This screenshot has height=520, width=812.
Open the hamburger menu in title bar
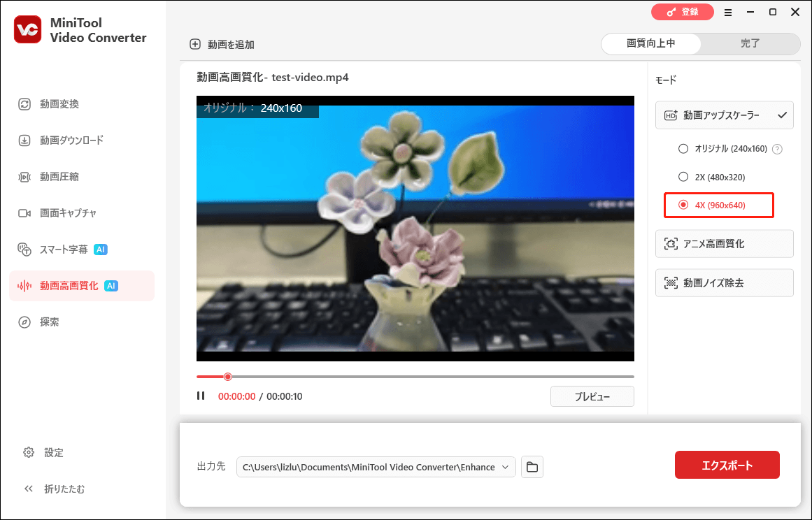pyautogui.click(x=727, y=12)
